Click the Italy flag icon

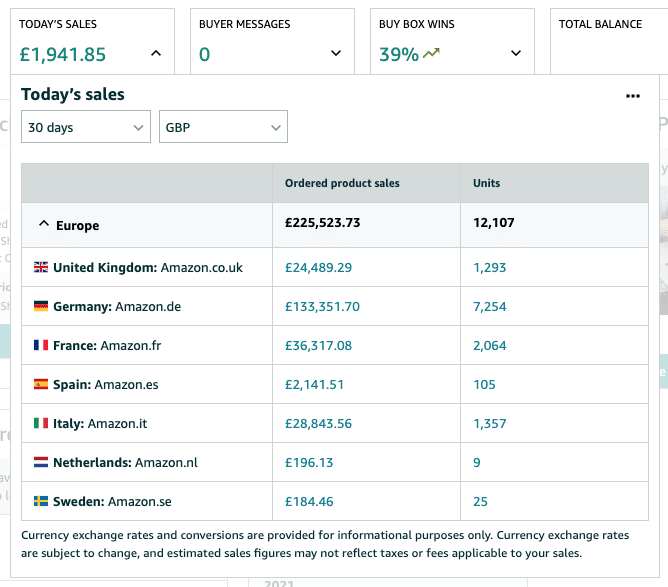pos(41,423)
